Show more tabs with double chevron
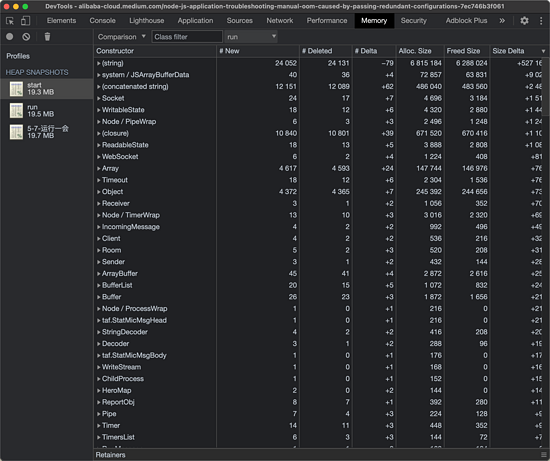 (502, 21)
